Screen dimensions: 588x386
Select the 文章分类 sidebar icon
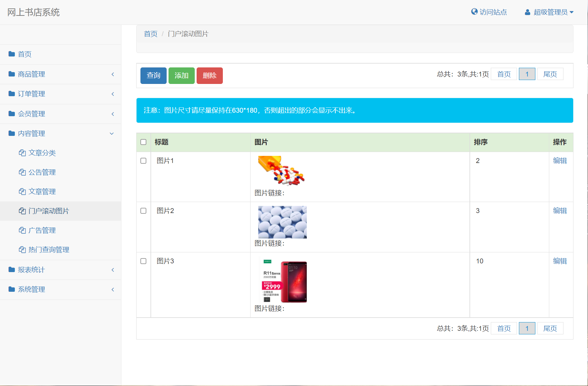tap(22, 153)
